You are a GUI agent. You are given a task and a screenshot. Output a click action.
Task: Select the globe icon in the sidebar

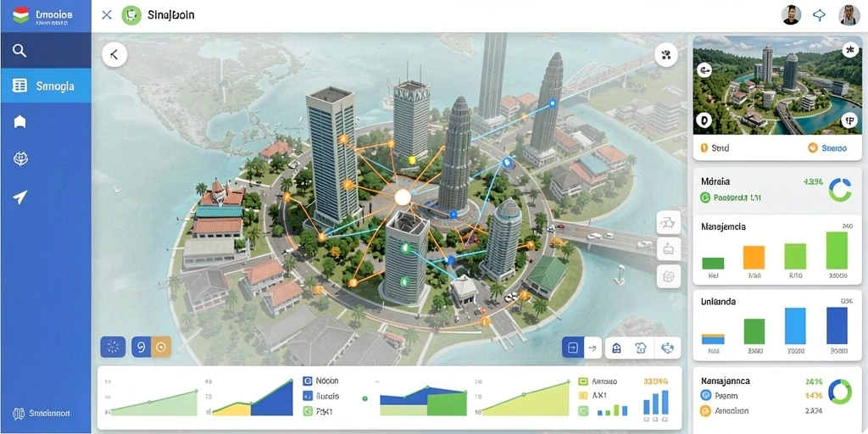click(20, 159)
